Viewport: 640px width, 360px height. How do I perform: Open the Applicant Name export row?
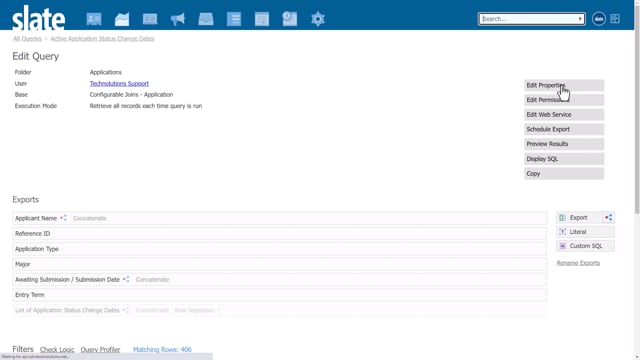coord(280,218)
